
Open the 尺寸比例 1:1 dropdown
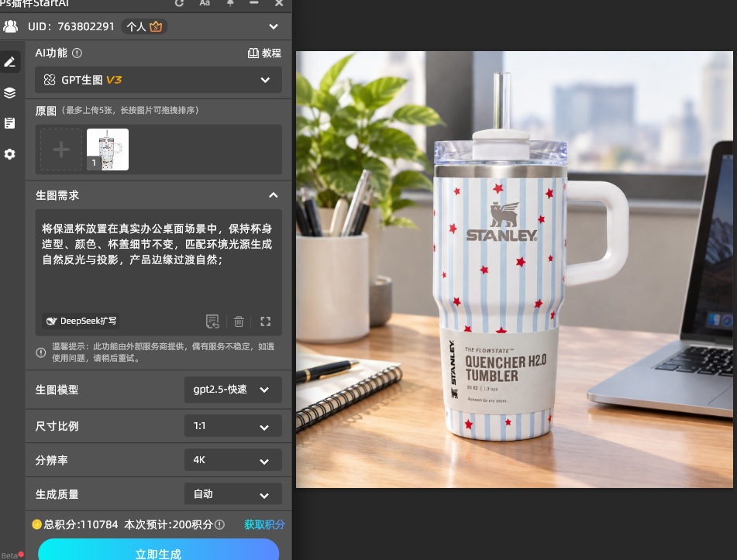click(233, 426)
